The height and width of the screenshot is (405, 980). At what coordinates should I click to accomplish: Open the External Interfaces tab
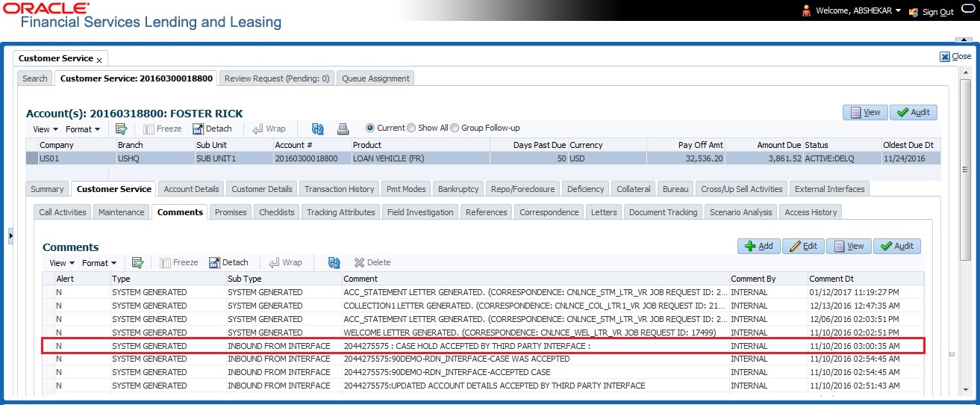point(829,189)
